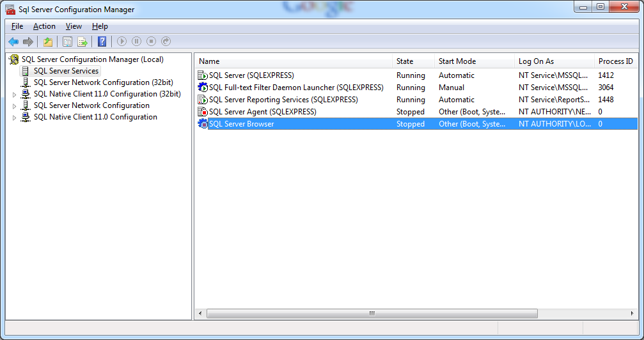Select SQL Full-text Filter Daemon Launcher row
This screenshot has width=644, height=340.
coord(416,88)
